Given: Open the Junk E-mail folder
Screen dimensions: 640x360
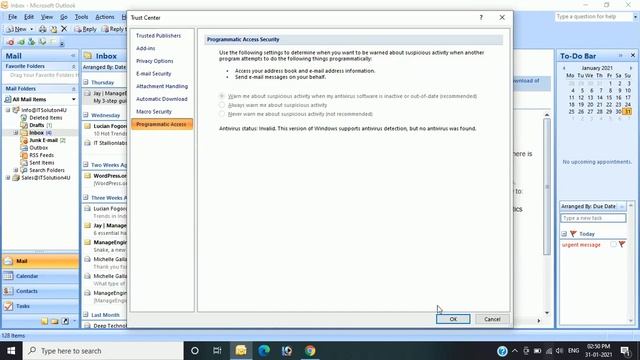Looking at the screenshot, I should [43, 140].
